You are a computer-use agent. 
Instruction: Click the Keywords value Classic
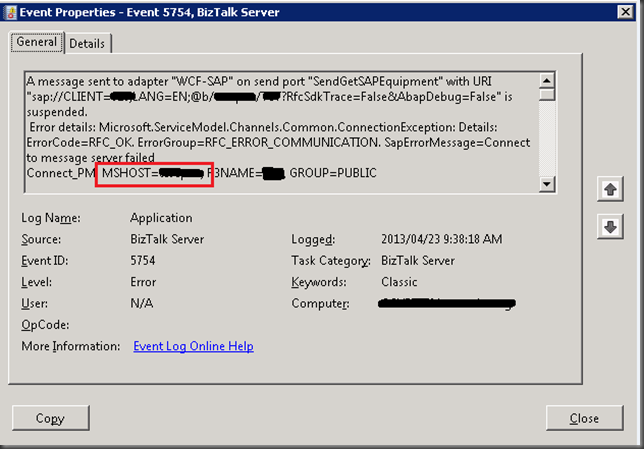(x=399, y=282)
